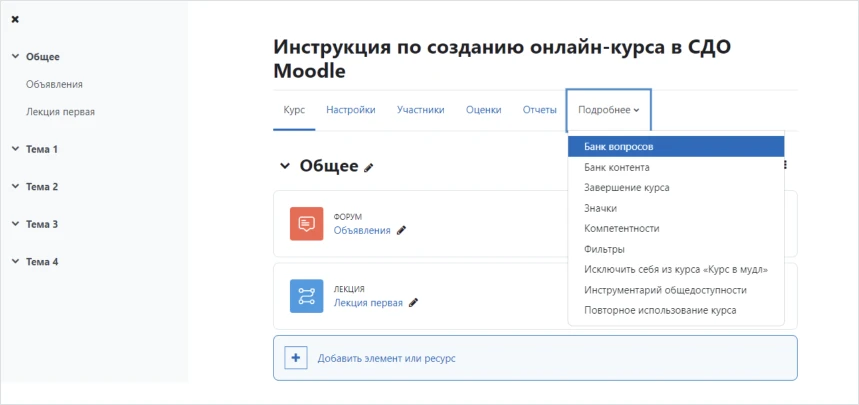Image resolution: width=859 pixels, height=405 pixels.
Task: Choose Банк вопросов from the menu
Action: (676, 147)
